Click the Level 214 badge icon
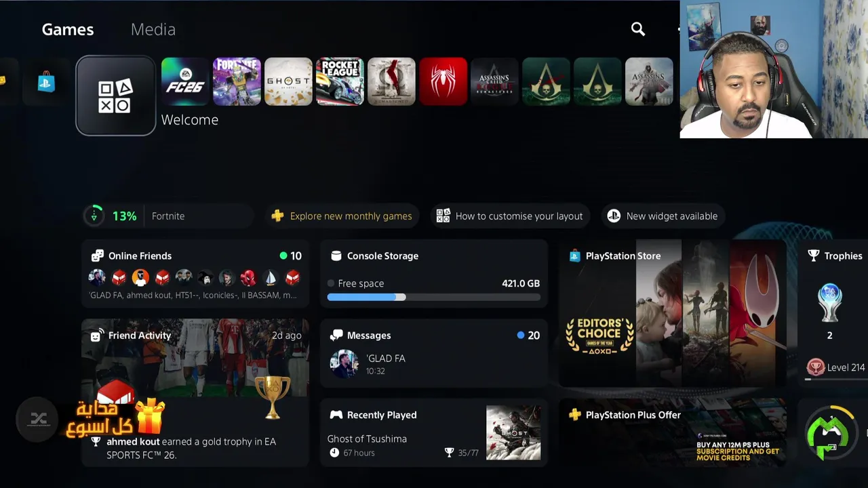Screen dimensions: 868x488 (x=815, y=367)
